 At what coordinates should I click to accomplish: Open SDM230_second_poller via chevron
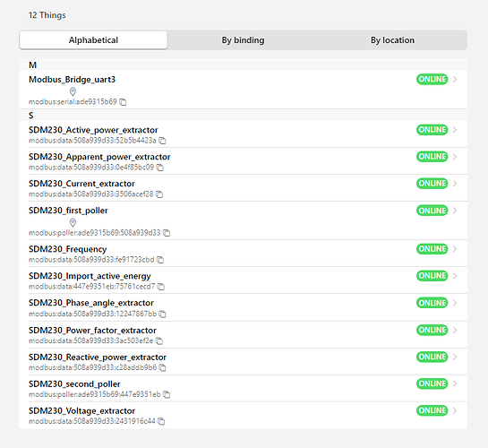coord(455,383)
